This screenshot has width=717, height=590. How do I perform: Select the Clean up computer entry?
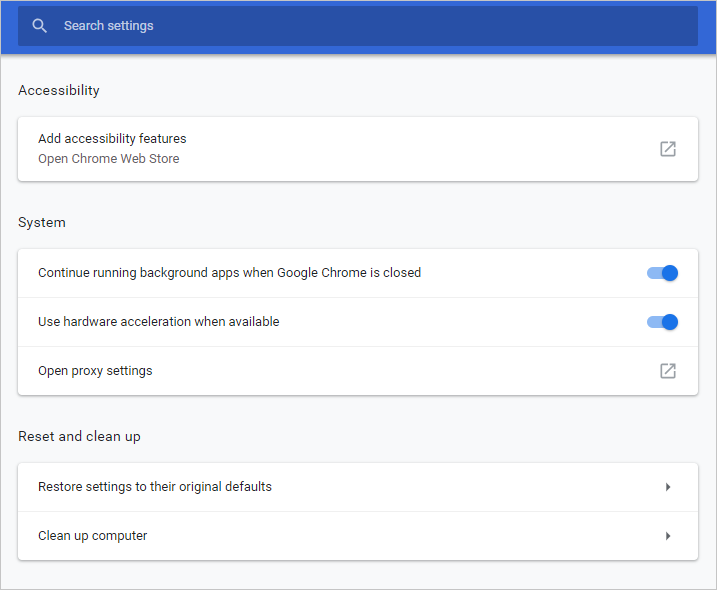(92, 536)
